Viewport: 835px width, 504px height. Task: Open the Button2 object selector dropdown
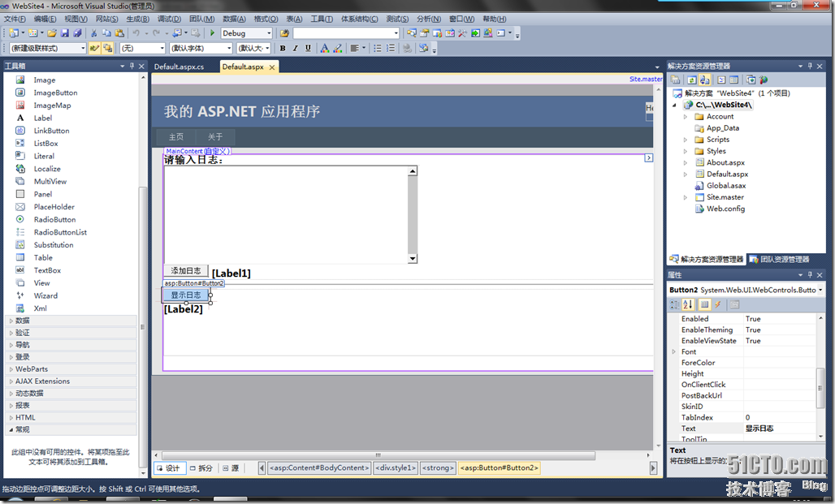pos(820,290)
